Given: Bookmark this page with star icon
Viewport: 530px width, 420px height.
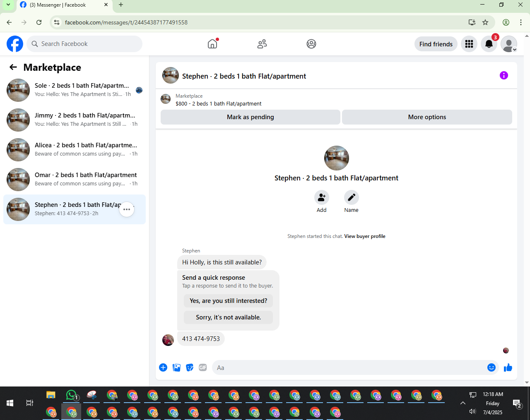Looking at the screenshot, I should [485, 22].
